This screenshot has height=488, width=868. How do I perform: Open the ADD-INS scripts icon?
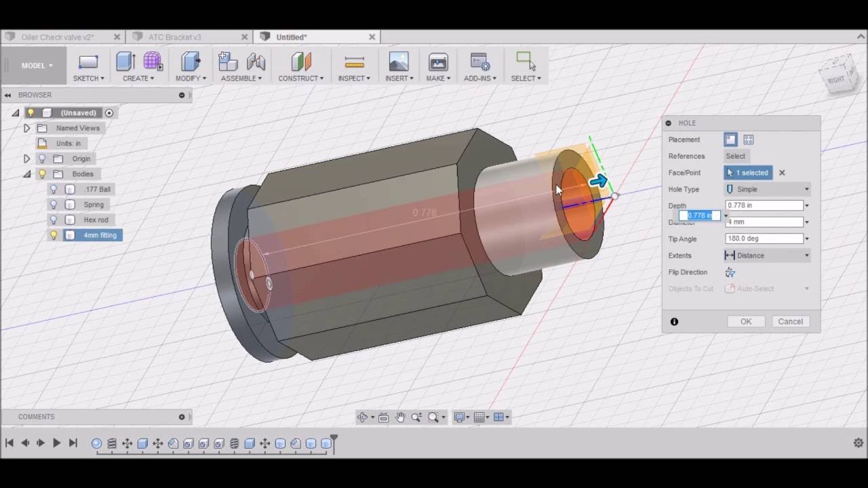(479, 62)
